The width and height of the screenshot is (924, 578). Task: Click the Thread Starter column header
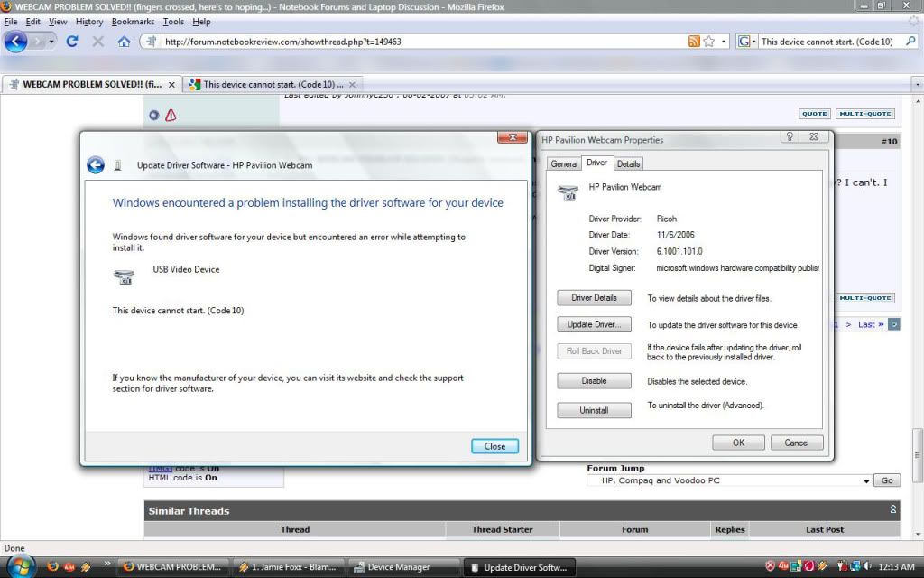tap(502, 529)
